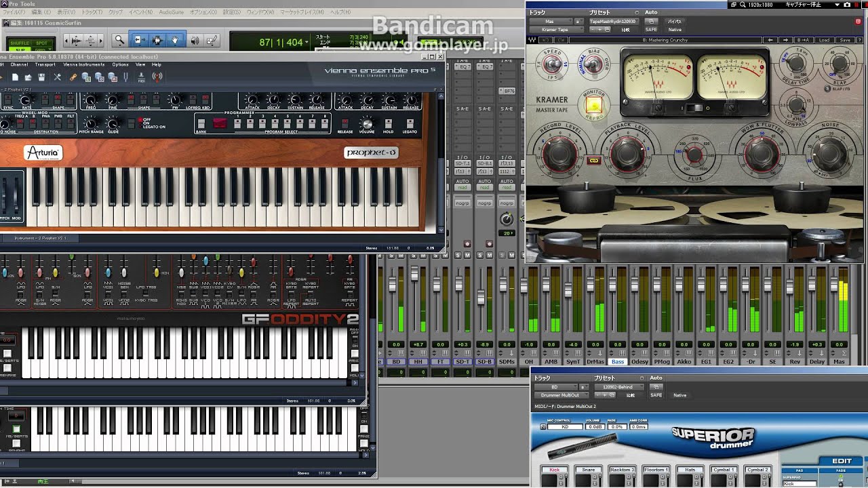Toggle the Monitor Repro button on Kramer Tape

(x=594, y=105)
